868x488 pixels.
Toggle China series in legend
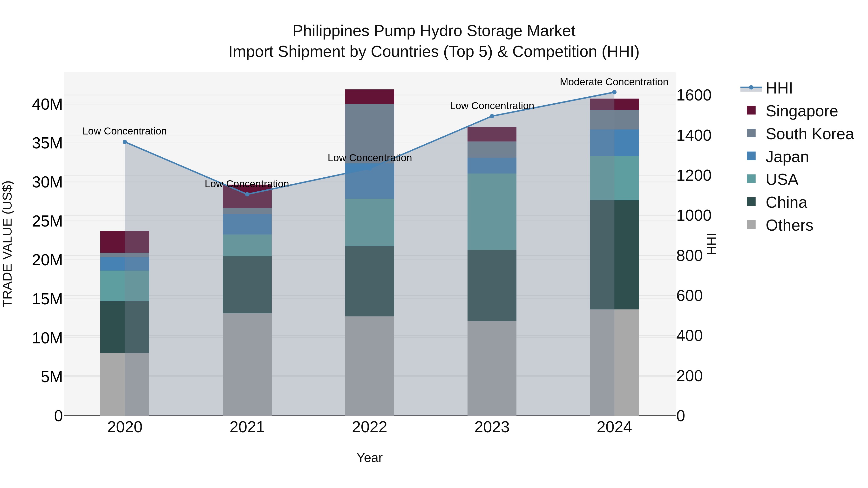coord(777,202)
